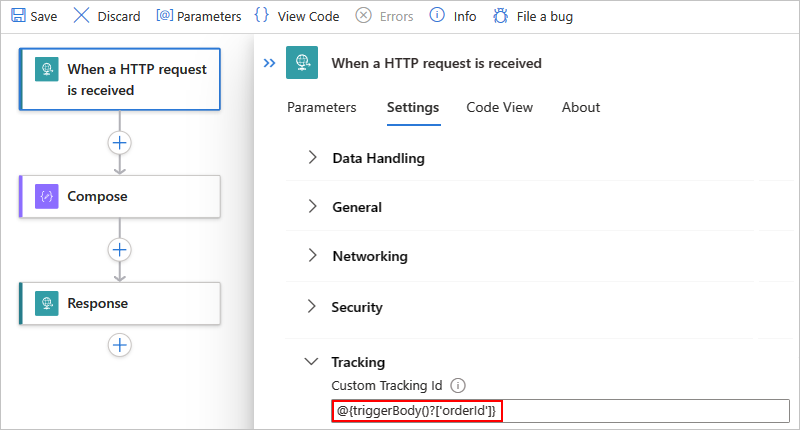Add a step after the HTTP trigger
800x430 pixels.
coord(120,143)
